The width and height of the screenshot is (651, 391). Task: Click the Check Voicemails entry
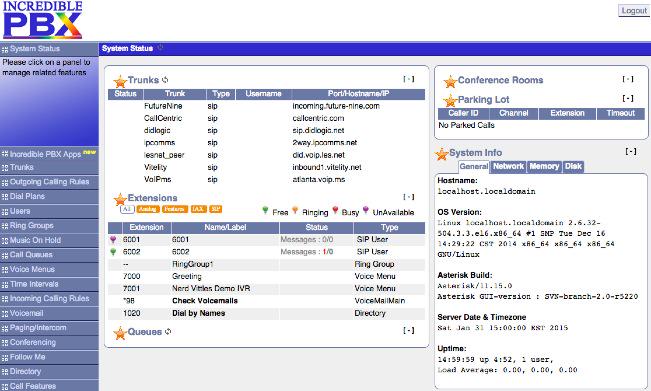click(205, 301)
